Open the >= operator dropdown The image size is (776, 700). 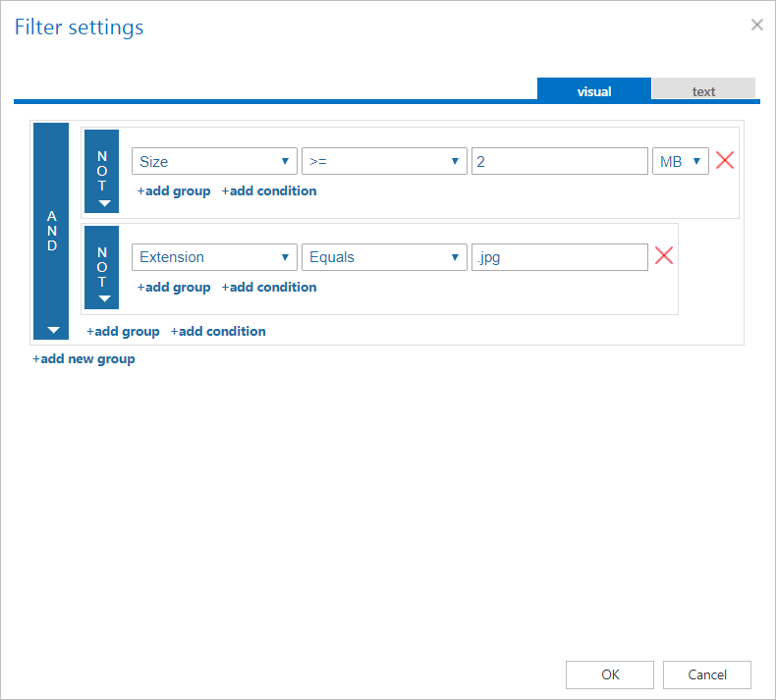[x=384, y=162]
